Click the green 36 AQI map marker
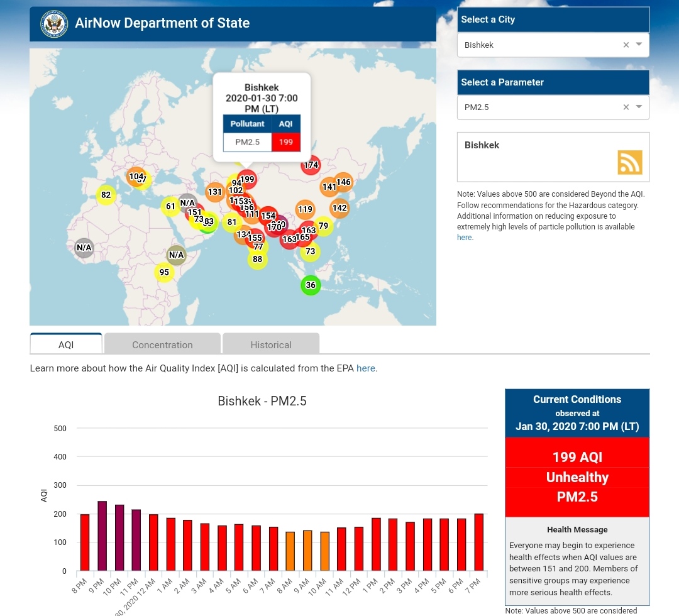679x616 pixels. [x=311, y=285]
